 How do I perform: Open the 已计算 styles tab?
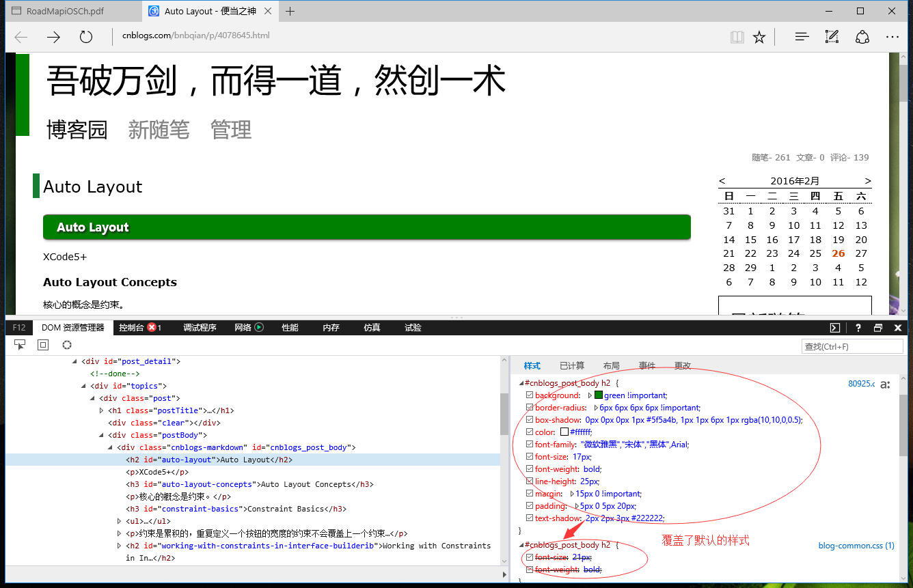(x=572, y=366)
